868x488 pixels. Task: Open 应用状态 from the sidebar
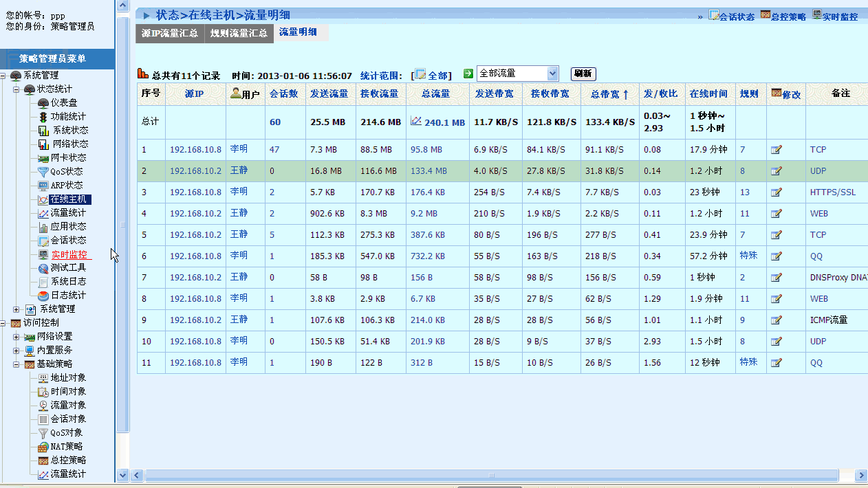tap(68, 226)
